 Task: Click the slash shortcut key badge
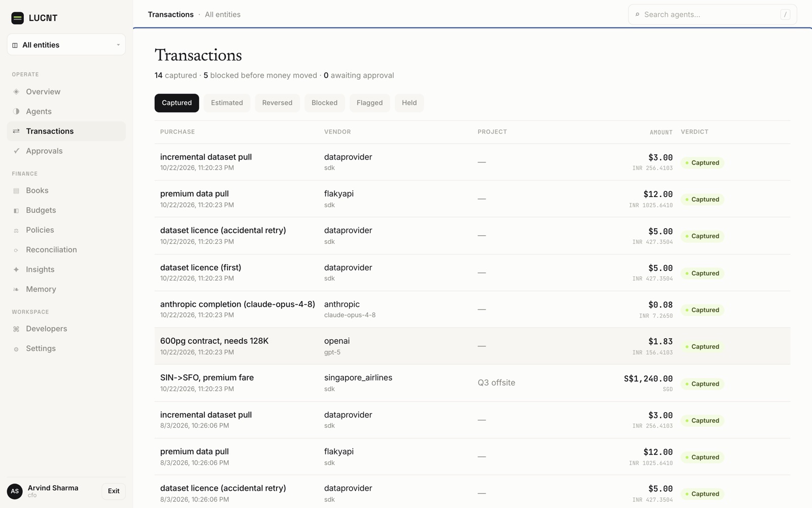(x=785, y=15)
